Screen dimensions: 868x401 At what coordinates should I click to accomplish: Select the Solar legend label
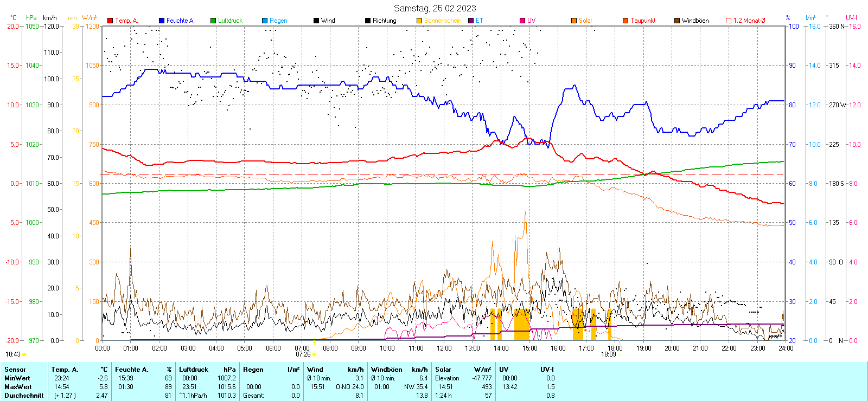pyautogui.click(x=585, y=21)
